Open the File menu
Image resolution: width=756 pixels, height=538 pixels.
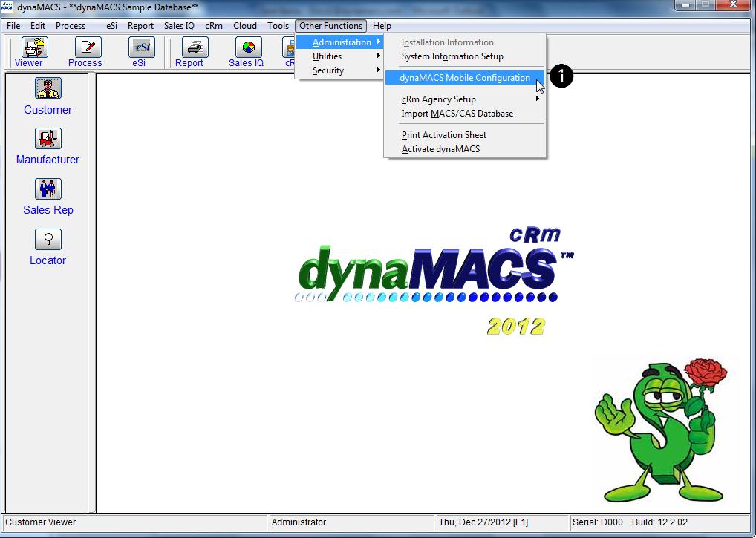[x=13, y=26]
